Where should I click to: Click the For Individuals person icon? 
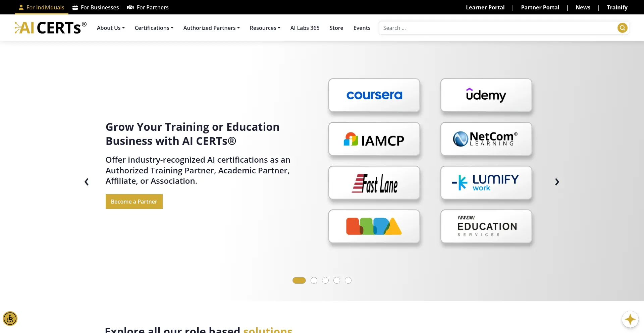click(x=21, y=7)
